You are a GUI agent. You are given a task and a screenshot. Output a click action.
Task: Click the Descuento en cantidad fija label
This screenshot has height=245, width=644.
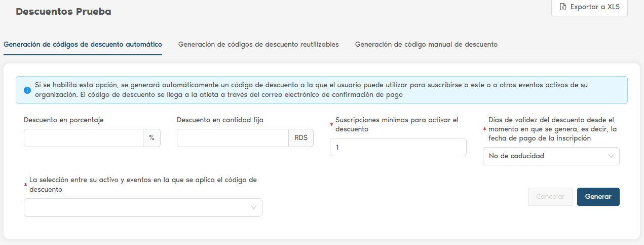coord(220,120)
